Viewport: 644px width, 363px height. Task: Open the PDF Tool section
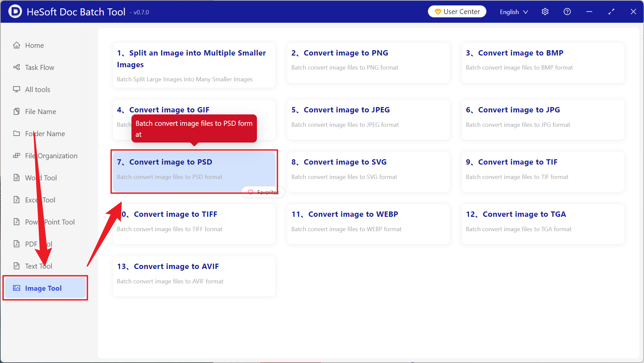click(x=44, y=244)
